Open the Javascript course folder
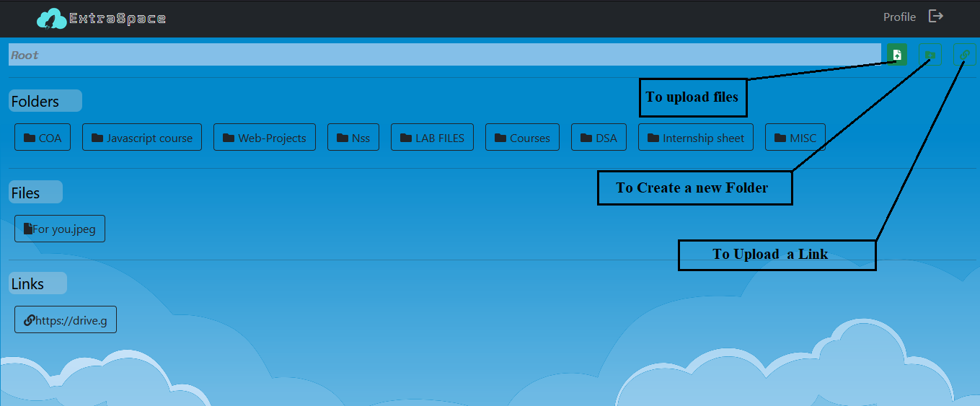The width and height of the screenshot is (980, 406). 142,137
